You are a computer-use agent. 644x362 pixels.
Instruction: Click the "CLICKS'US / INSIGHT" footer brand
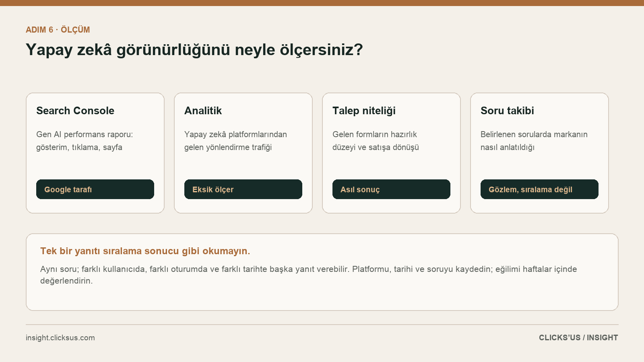pyautogui.click(x=578, y=338)
